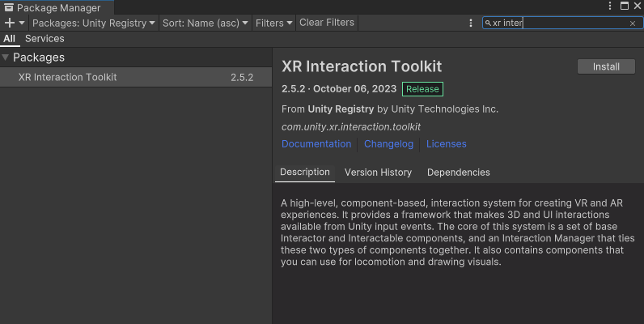The image size is (644, 324).
Task: Click the Clear Filters button
Action: [327, 23]
